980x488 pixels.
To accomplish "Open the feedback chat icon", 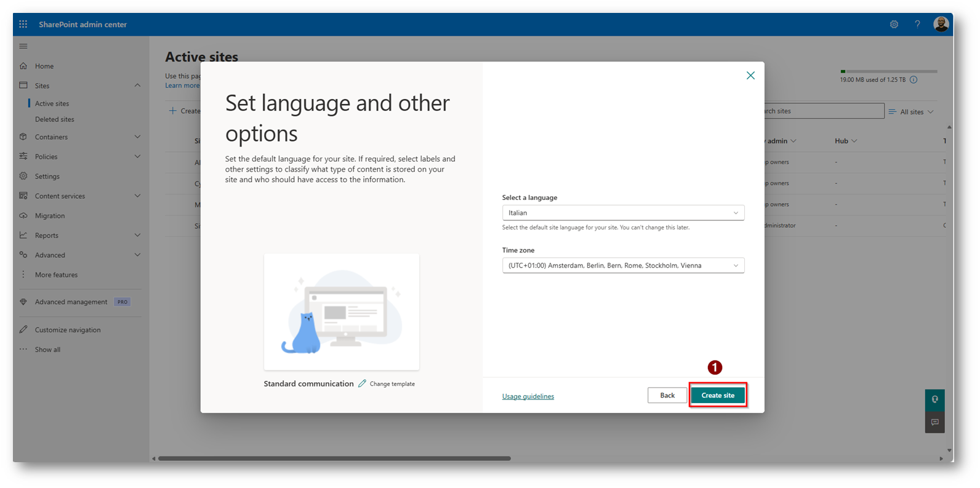I will tap(934, 422).
